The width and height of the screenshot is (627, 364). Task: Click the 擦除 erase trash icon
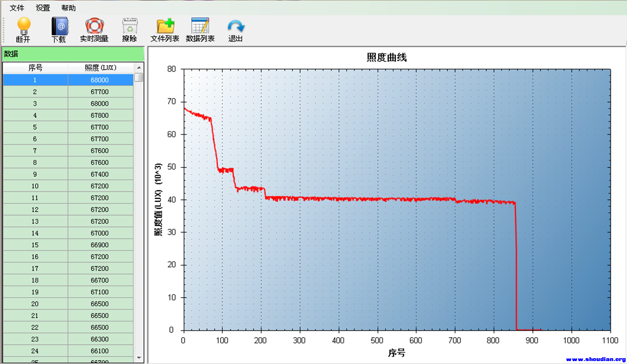pyautogui.click(x=130, y=26)
